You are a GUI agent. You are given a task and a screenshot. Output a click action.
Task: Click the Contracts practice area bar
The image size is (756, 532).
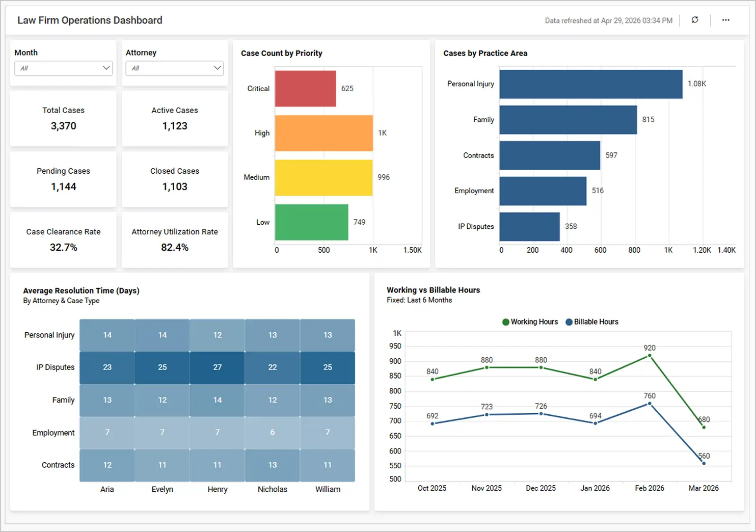[x=550, y=155]
